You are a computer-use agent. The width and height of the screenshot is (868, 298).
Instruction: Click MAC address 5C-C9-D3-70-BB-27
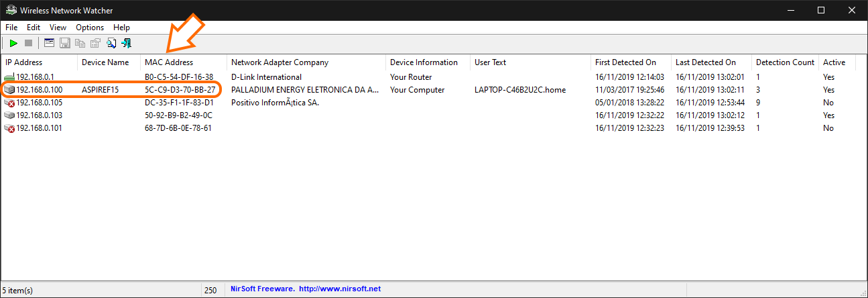click(x=180, y=90)
